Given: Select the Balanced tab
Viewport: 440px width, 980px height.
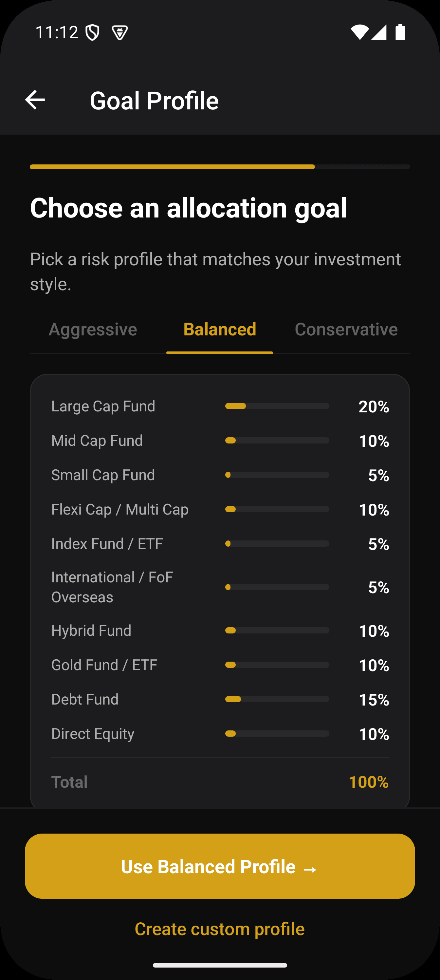Looking at the screenshot, I should (220, 330).
